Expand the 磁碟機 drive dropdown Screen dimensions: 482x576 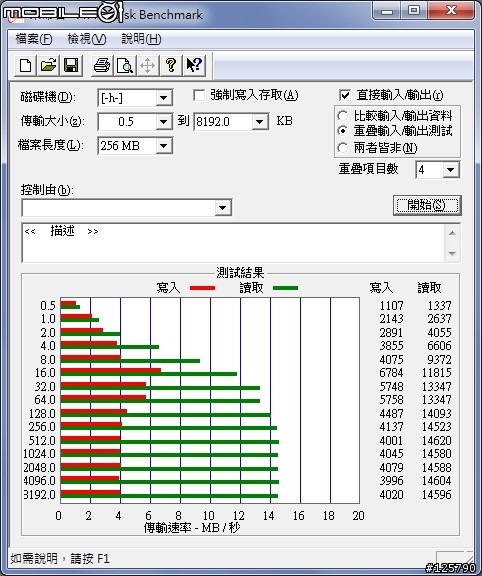[163, 98]
